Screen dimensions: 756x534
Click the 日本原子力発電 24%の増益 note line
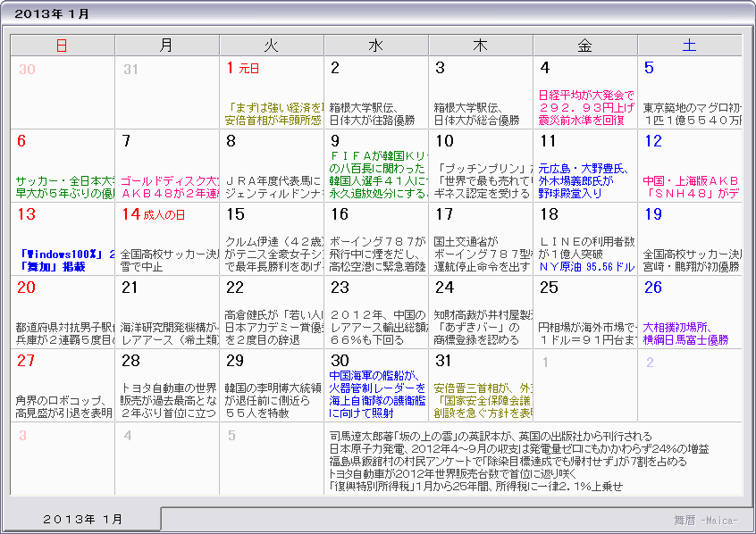coord(519,449)
